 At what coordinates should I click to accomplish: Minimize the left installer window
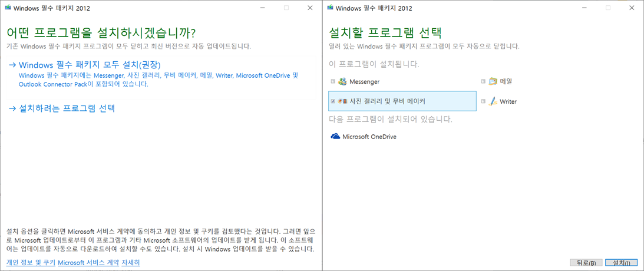[x=262, y=8]
